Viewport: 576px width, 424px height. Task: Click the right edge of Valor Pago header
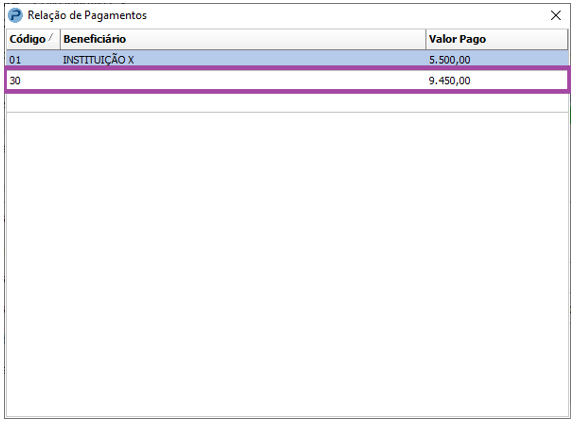coord(568,39)
